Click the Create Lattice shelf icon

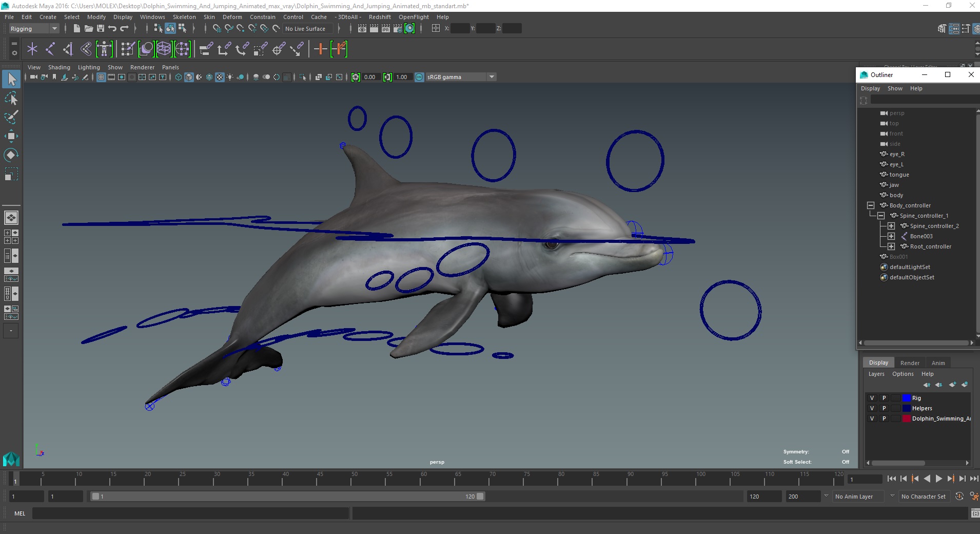[x=164, y=49]
